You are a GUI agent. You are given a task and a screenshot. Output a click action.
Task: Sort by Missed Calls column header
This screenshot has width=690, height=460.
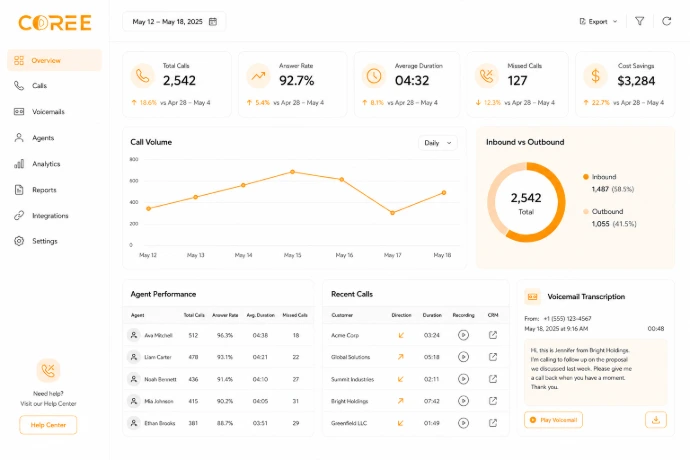click(x=295, y=315)
